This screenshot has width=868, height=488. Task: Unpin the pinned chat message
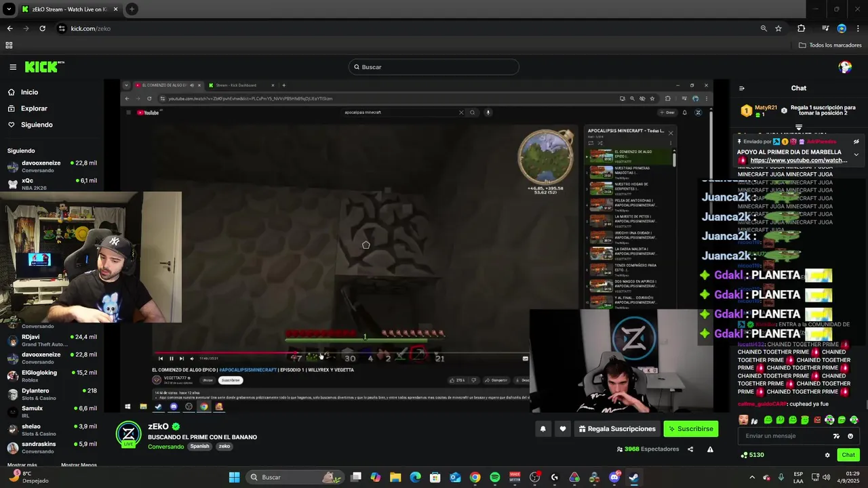click(856, 142)
